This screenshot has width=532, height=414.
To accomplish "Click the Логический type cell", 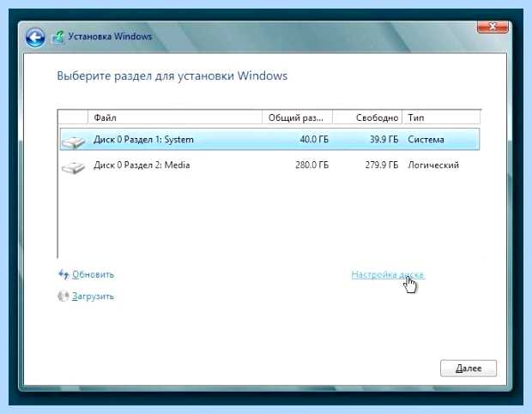I will click(433, 165).
